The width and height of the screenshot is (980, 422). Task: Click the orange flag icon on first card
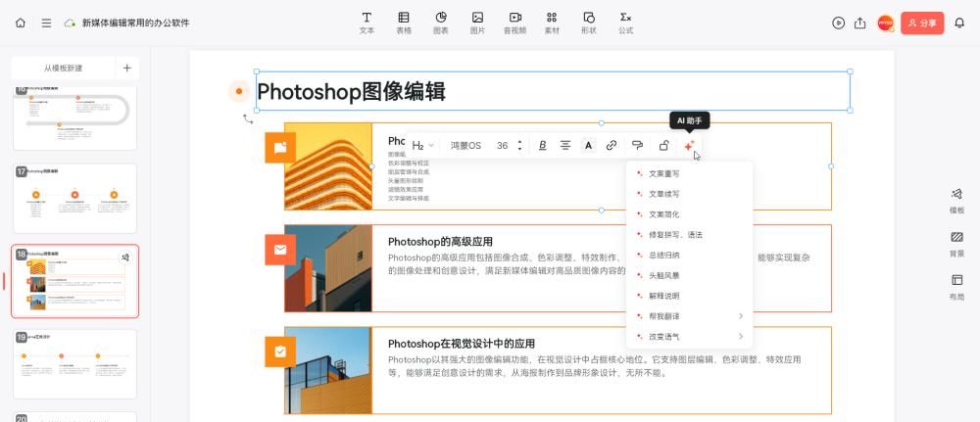(x=280, y=148)
